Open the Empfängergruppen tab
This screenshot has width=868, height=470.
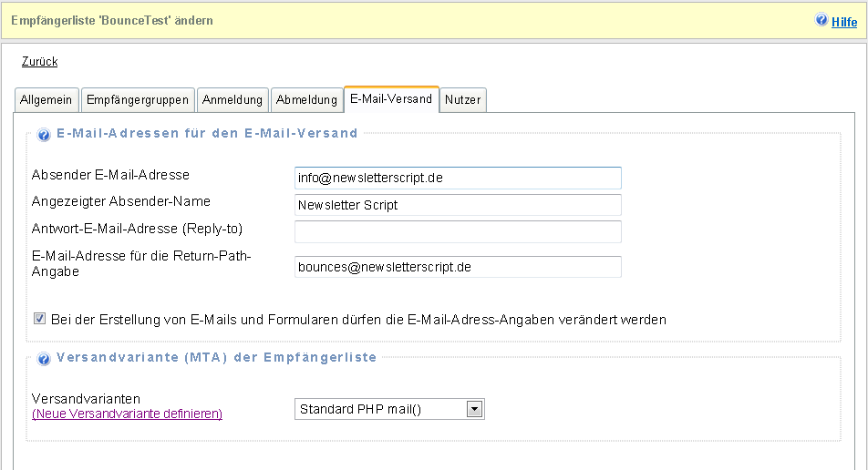tap(137, 100)
